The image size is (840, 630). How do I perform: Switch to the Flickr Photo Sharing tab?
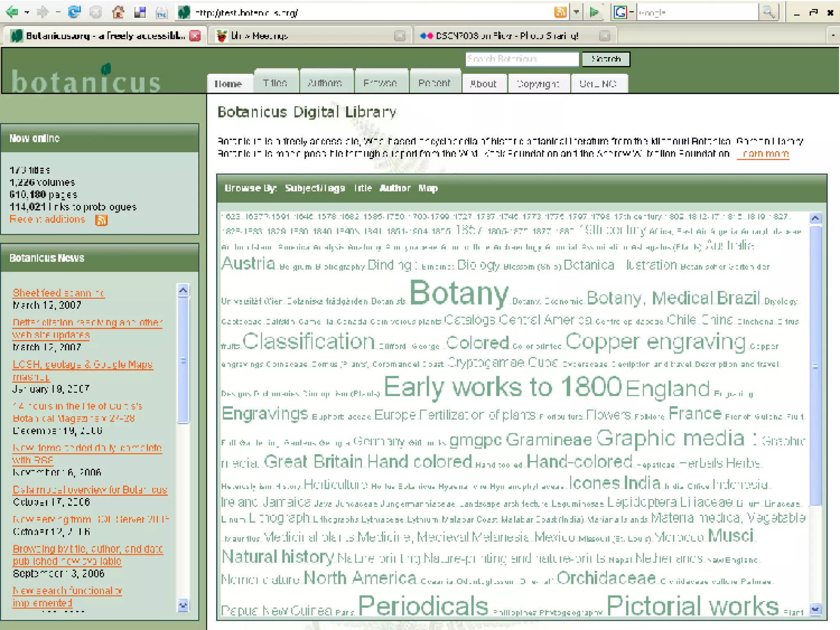pyautogui.click(x=515, y=36)
